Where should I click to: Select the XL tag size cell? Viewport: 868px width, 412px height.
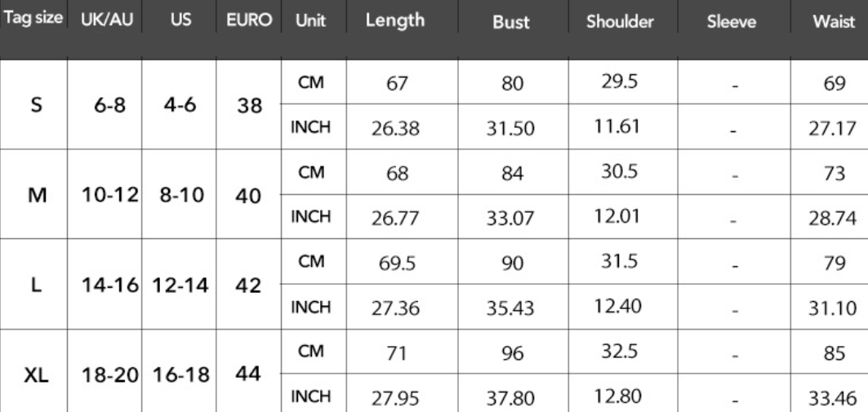(x=36, y=376)
